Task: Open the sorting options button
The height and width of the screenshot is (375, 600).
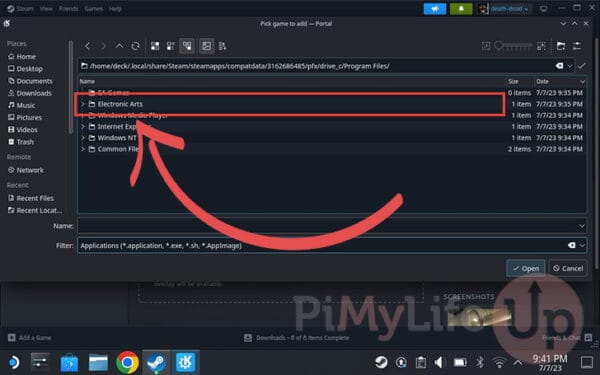Action: (x=222, y=46)
